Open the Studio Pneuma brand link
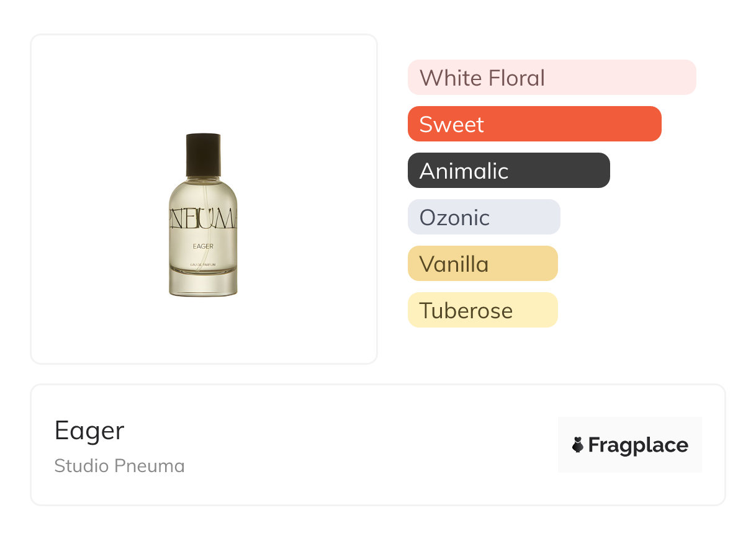The image size is (756, 536). [x=119, y=466]
